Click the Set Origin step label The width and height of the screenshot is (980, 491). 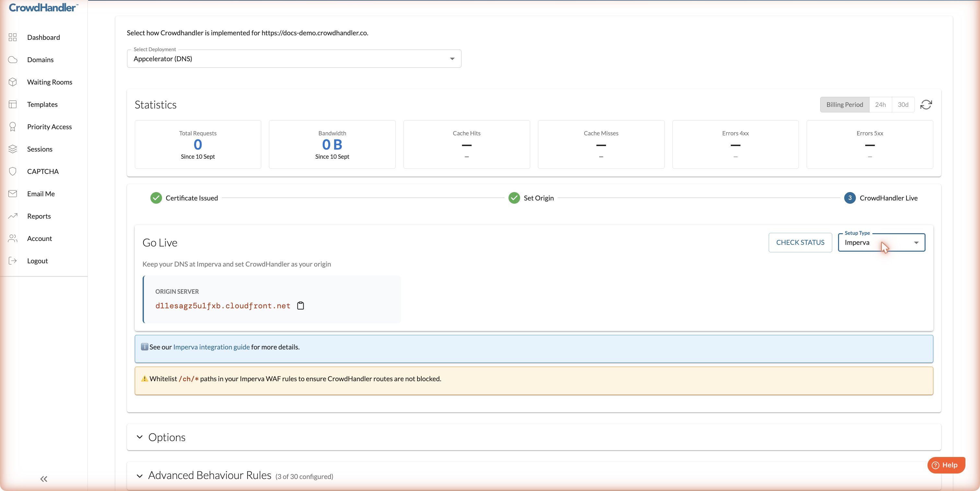(539, 198)
